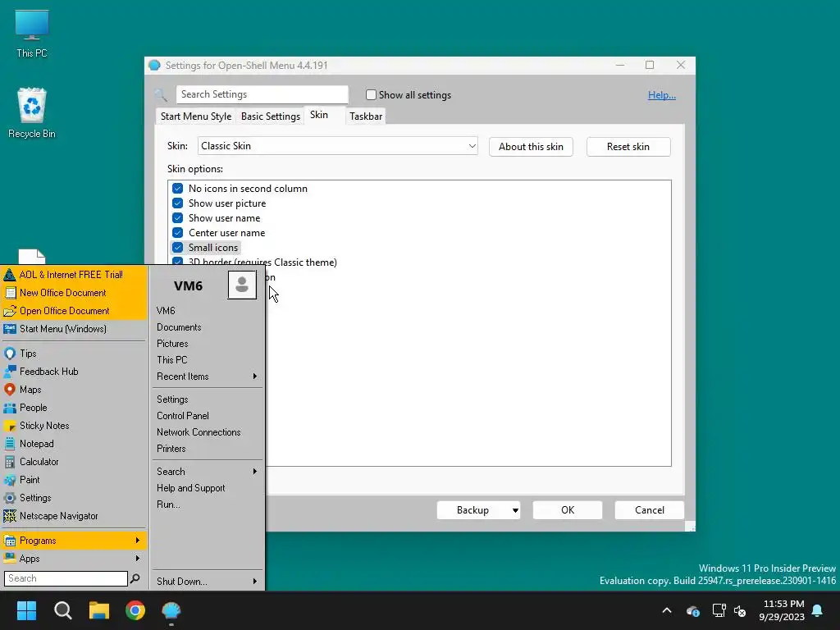Switch to Taskbar tab
The width and height of the screenshot is (840, 630).
(x=366, y=116)
